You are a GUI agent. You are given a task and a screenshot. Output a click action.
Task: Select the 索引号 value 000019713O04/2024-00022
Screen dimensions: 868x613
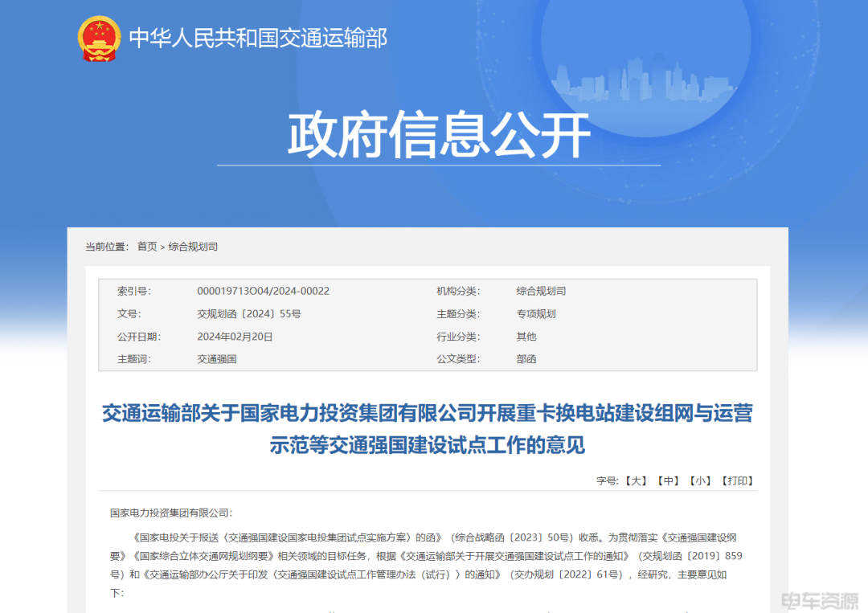pos(263,291)
